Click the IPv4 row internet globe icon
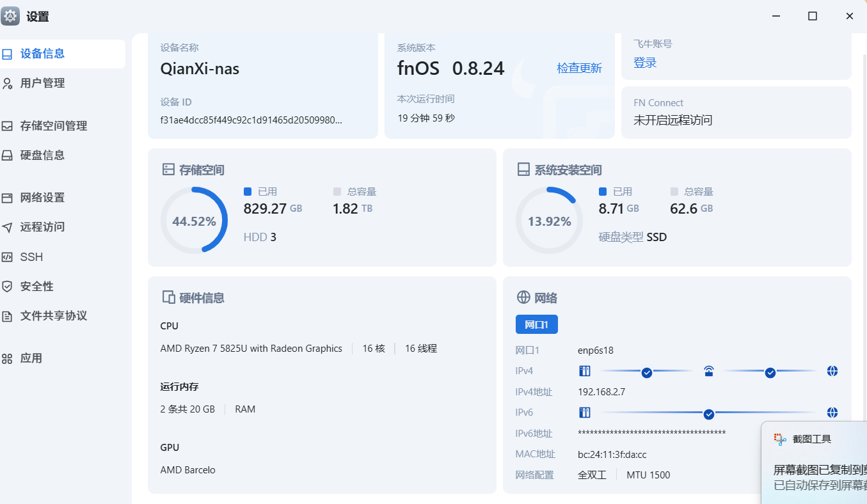Viewport: 867px width, 504px height. pyautogui.click(x=832, y=371)
